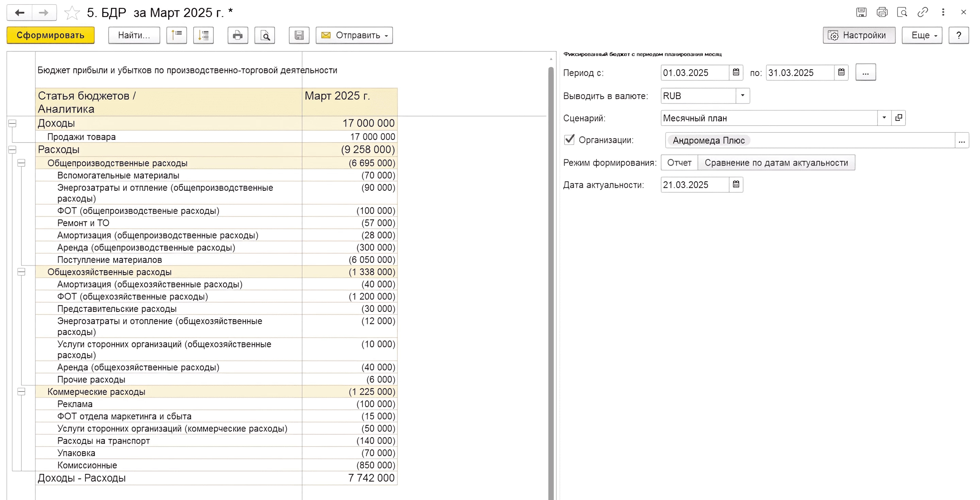This screenshot has width=980, height=500.
Task: Collapse the Доходы tree group
Action: pyautogui.click(x=12, y=123)
